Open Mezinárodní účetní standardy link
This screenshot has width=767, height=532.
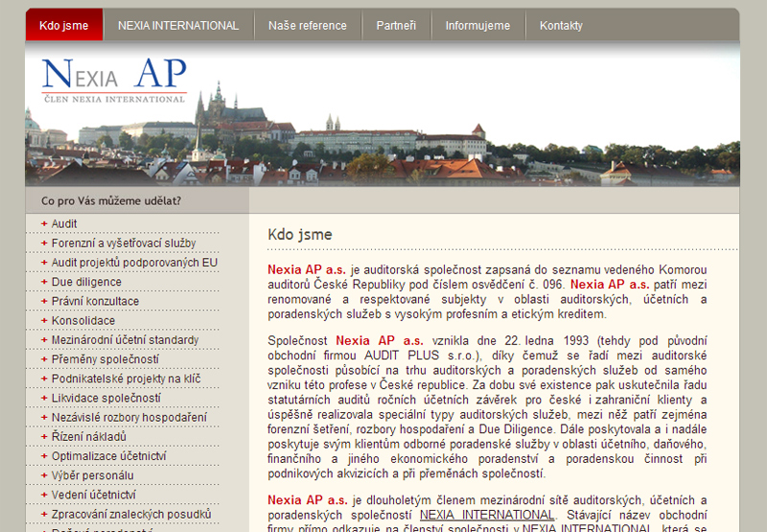click(126, 340)
